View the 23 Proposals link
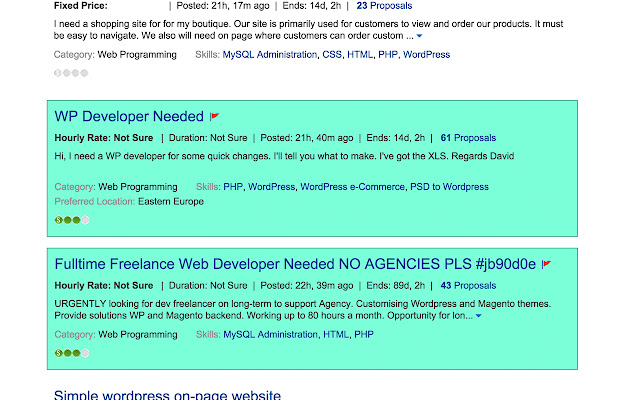The width and height of the screenshot is (640, 400). click(x=384, y=6)
